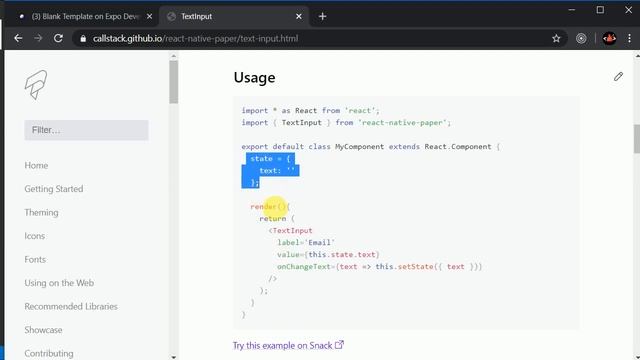
Task: Click the "import * as React" code line
Action: (310, 111)
